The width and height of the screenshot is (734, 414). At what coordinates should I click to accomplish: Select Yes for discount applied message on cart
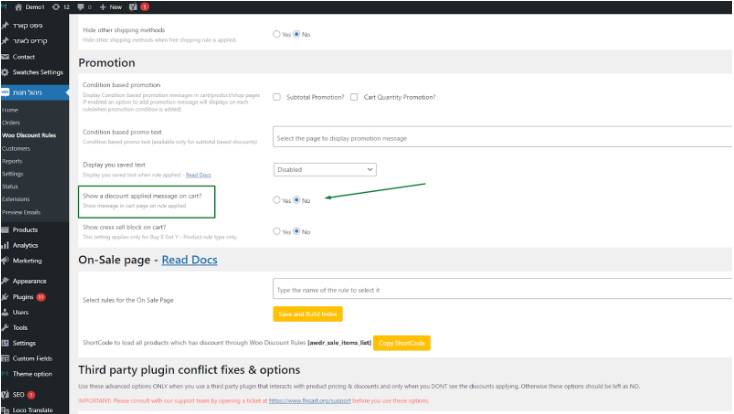(277, 200)
